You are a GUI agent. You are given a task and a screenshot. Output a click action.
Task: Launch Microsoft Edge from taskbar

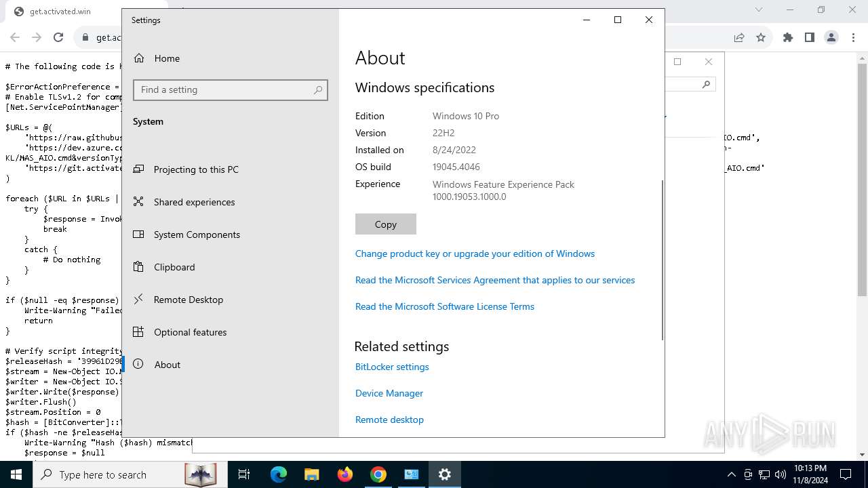pos(279,474)
